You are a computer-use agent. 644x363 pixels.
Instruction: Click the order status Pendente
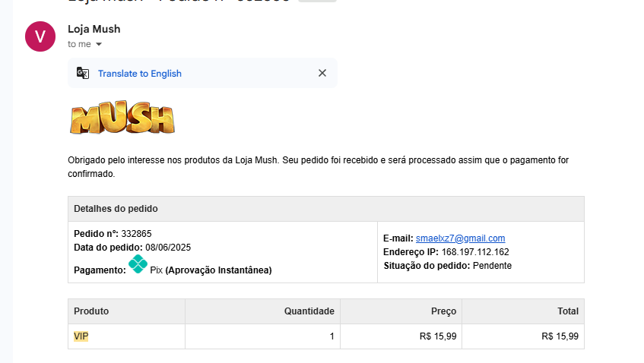492,266
